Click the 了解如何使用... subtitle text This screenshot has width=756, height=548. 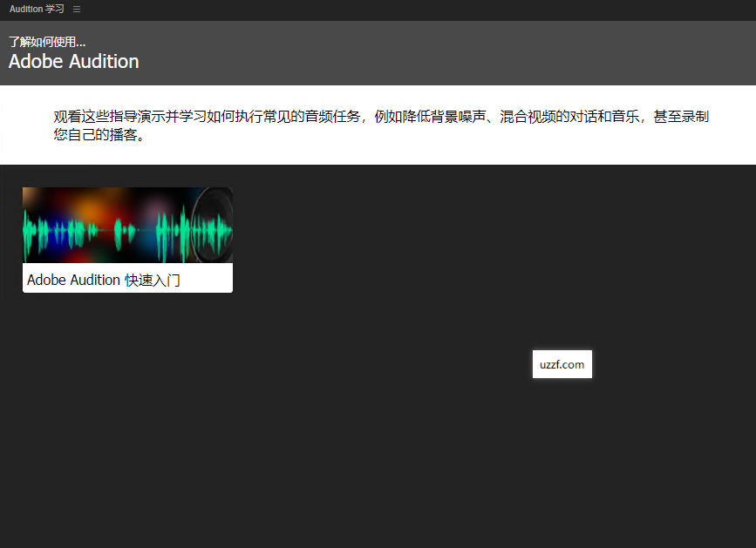click(x=47, y=42)
